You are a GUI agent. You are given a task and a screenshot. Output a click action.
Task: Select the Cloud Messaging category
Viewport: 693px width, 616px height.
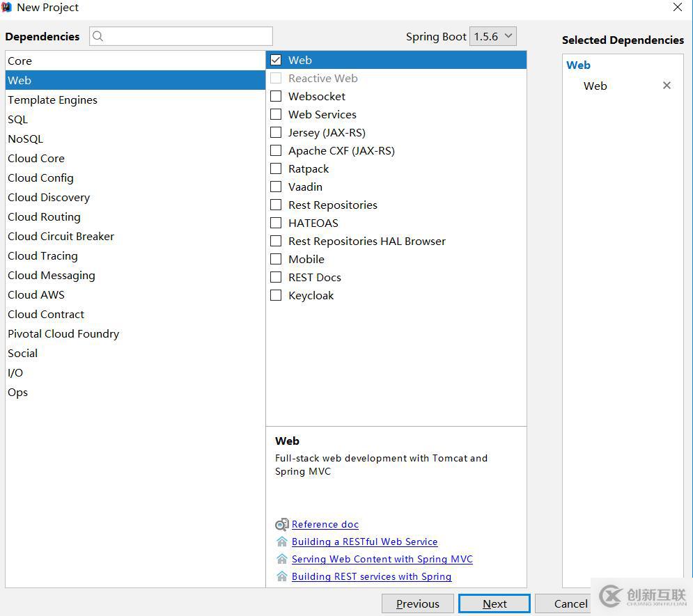pyautogui.click(x=135, y=275)
